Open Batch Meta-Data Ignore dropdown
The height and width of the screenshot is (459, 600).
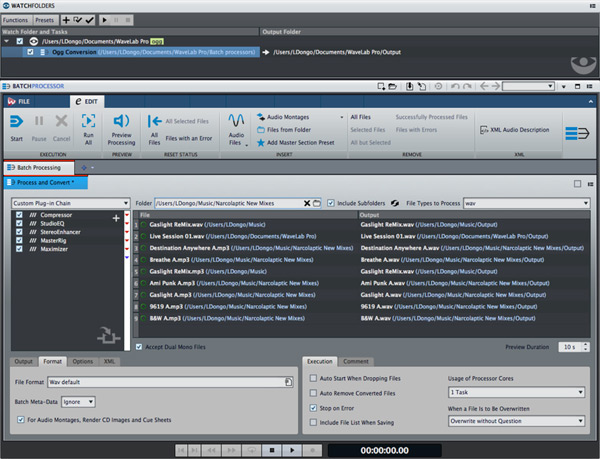point(78,402)
